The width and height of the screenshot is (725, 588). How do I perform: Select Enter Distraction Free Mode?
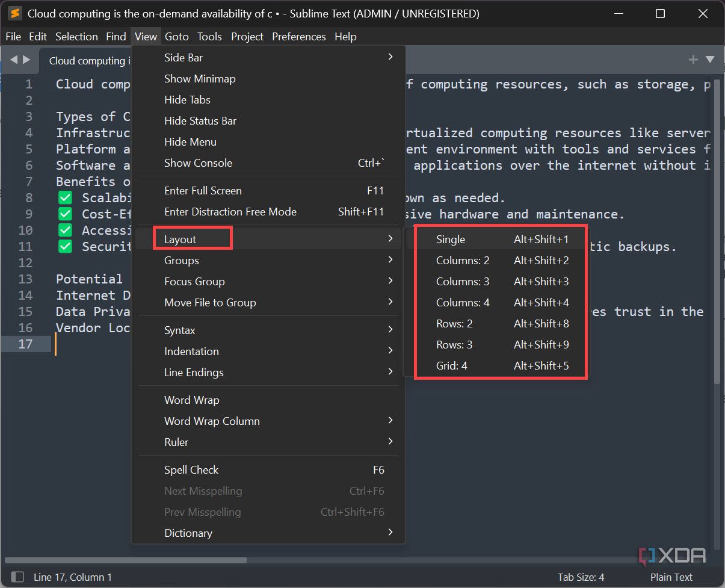pyautogui.click(x=230, y=212)
